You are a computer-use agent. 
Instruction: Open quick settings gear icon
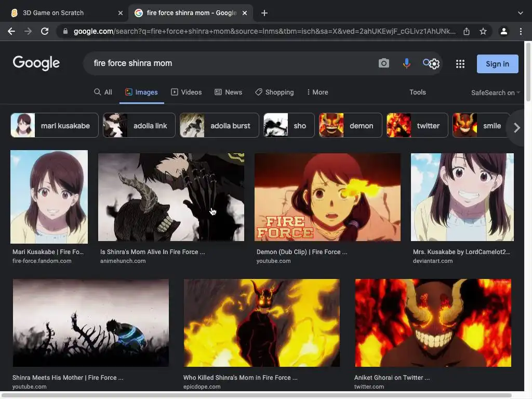(x=435, y=64)
